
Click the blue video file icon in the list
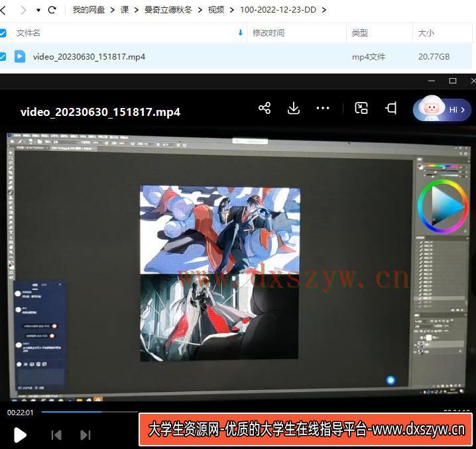[x=20, y=56]
